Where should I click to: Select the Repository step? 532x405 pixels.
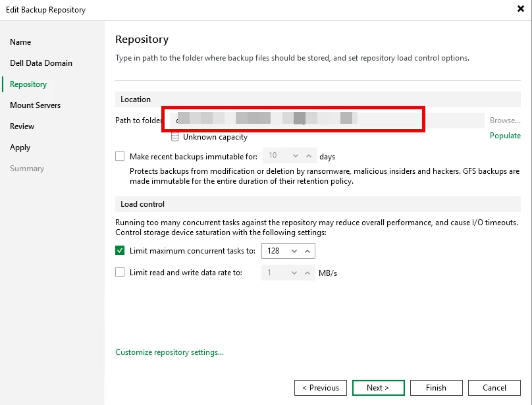tap(28, 84)
